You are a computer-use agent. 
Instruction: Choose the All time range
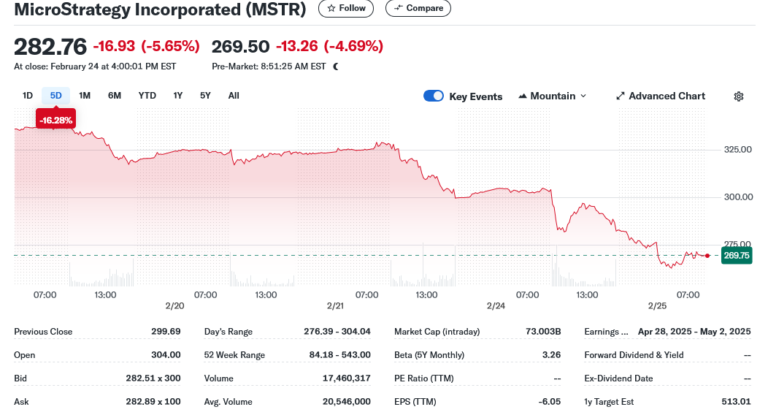(234, 96)
